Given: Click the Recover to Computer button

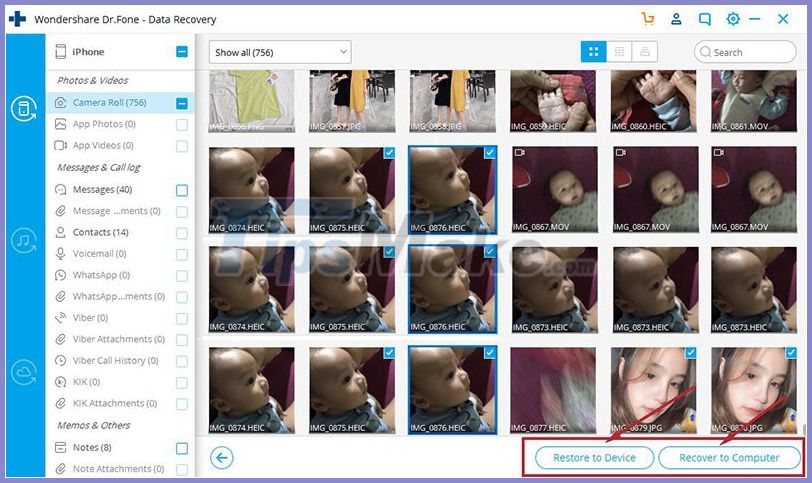Looking at the screenshot, I should coord(729,458).
